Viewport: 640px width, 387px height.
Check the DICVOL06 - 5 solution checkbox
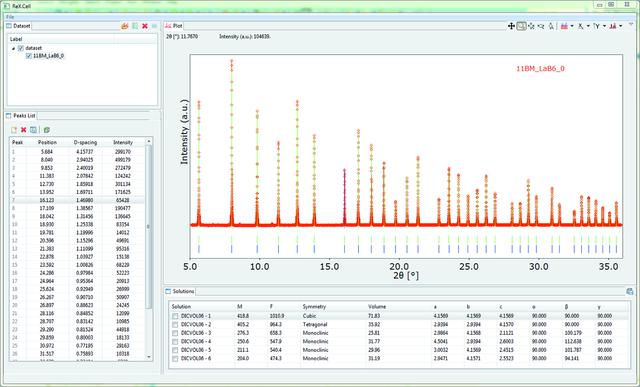pos(175,350)
